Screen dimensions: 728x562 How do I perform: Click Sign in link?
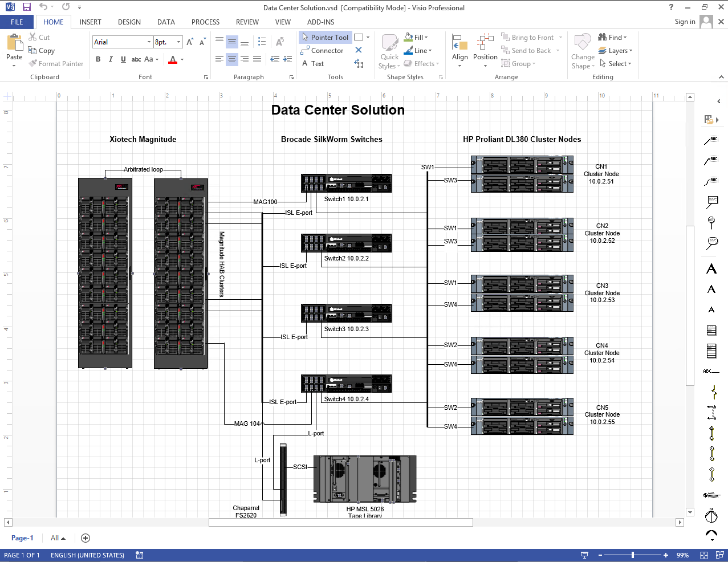685,22
